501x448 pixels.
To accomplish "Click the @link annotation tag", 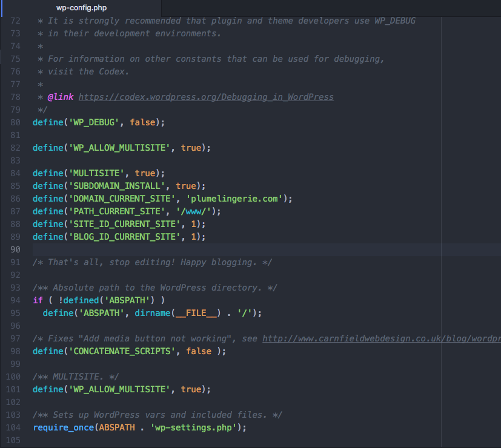I will (61, 97).
